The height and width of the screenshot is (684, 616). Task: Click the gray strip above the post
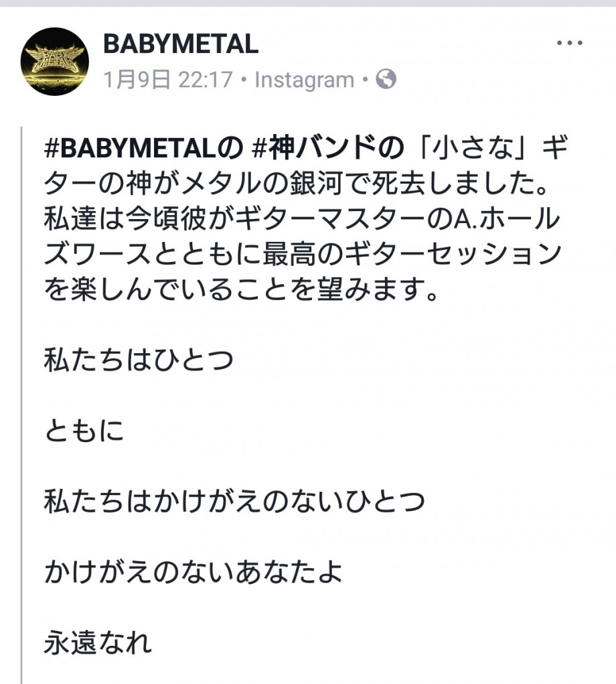tap(308, 3)
